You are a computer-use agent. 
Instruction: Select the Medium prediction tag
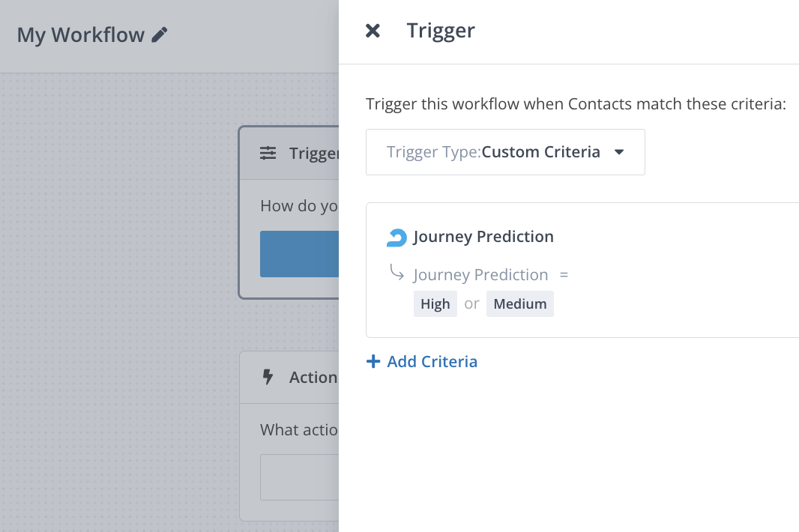[x=519, y=304]
